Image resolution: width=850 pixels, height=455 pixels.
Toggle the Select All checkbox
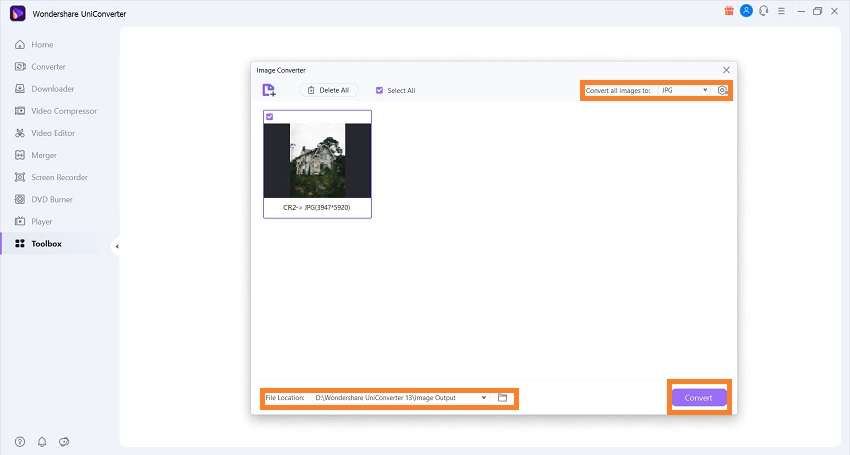[x=379, y=91]
